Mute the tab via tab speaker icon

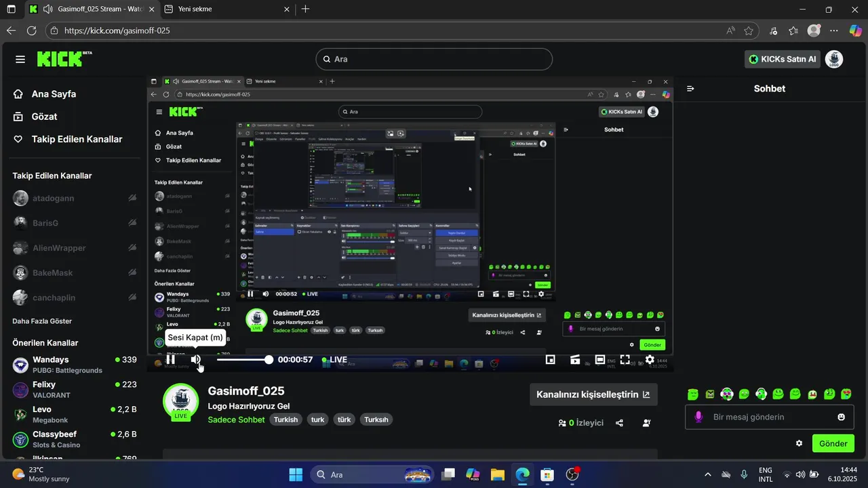(47, 9)
